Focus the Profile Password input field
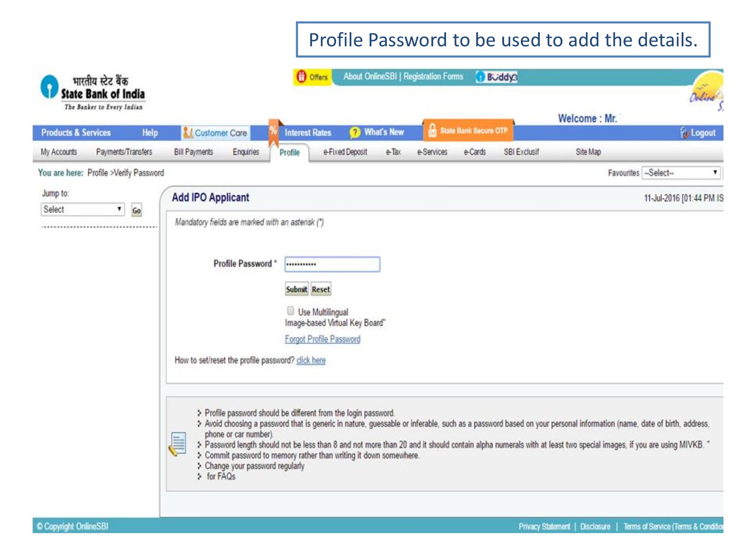 click(332, 264)
